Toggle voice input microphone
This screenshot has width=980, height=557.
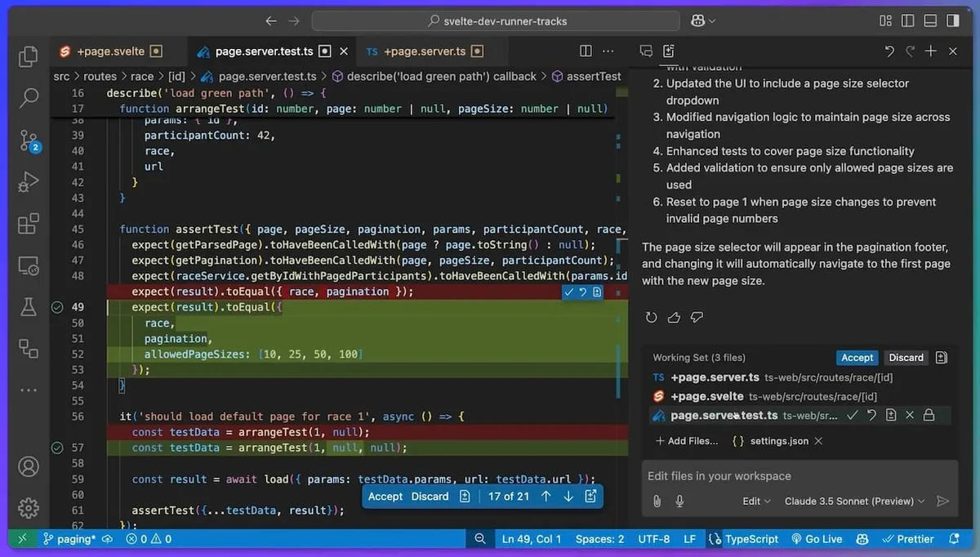679,501
